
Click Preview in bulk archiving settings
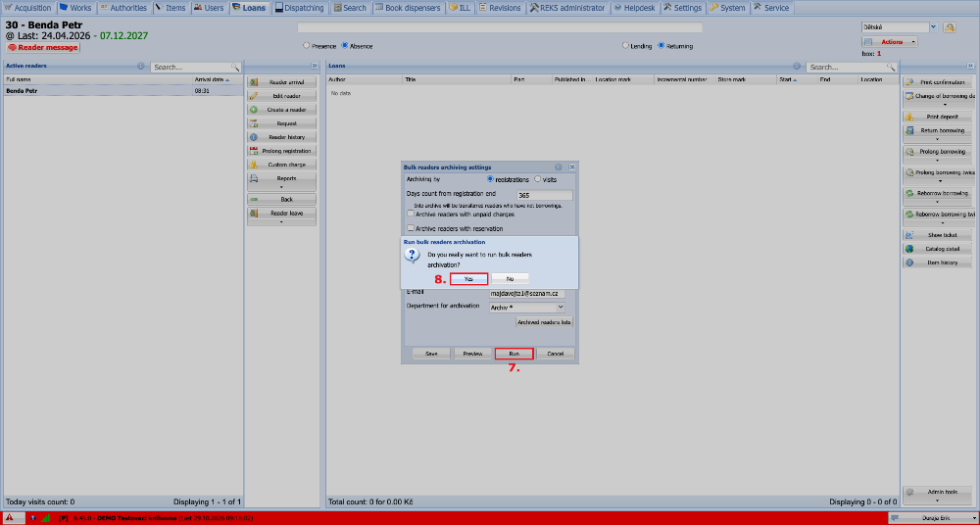click(472, 354)
